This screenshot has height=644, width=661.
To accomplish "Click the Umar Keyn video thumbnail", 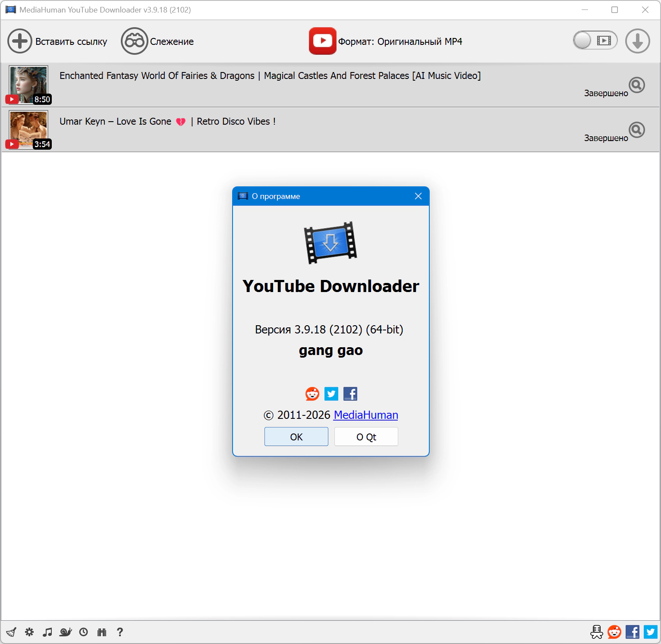I will point(28,129).
